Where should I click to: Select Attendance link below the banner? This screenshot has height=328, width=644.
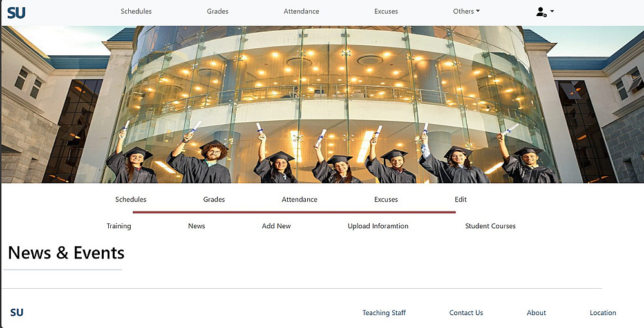[x=299, y=199]
